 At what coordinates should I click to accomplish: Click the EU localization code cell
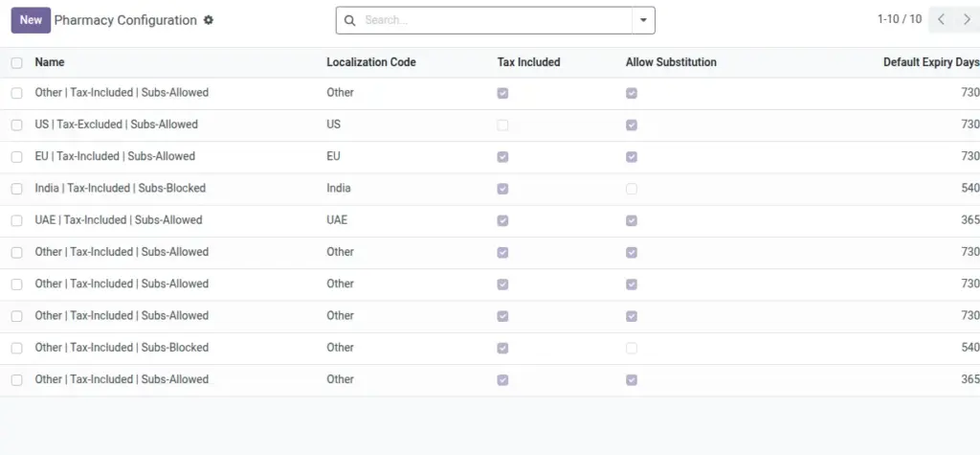click(334, 156)
